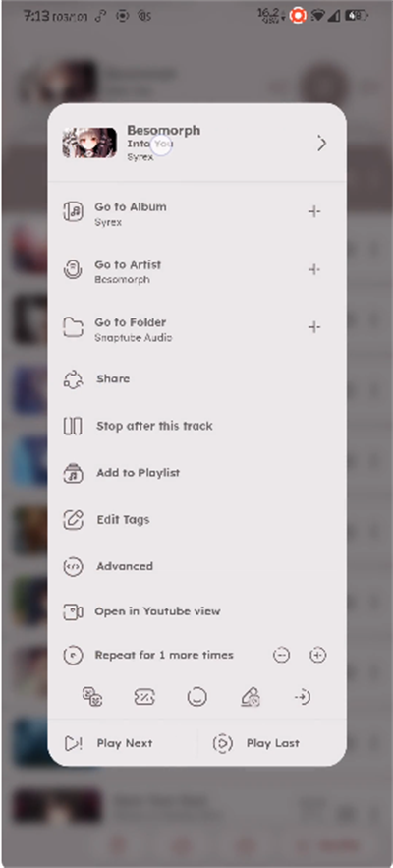Open the Advanced option

point(197,567)
